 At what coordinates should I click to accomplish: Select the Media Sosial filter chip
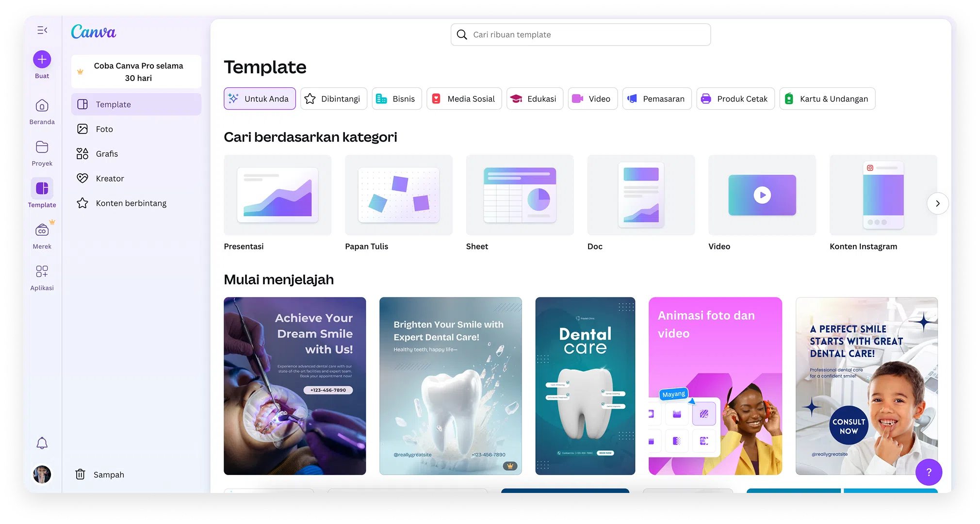click(x=463, y=99)
